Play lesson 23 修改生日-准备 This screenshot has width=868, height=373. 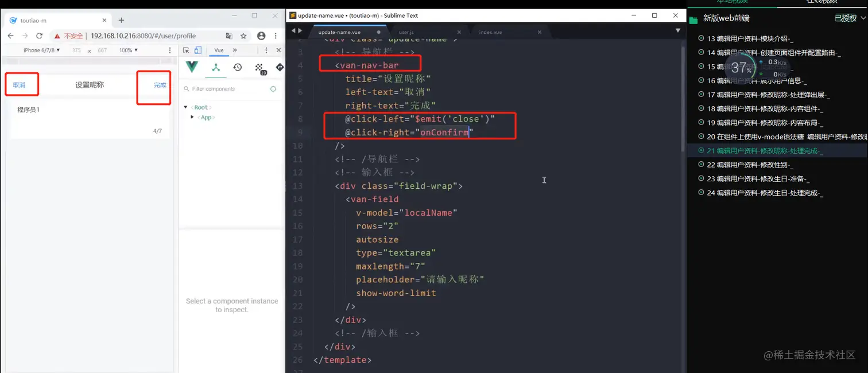click(x=754, y=178)
